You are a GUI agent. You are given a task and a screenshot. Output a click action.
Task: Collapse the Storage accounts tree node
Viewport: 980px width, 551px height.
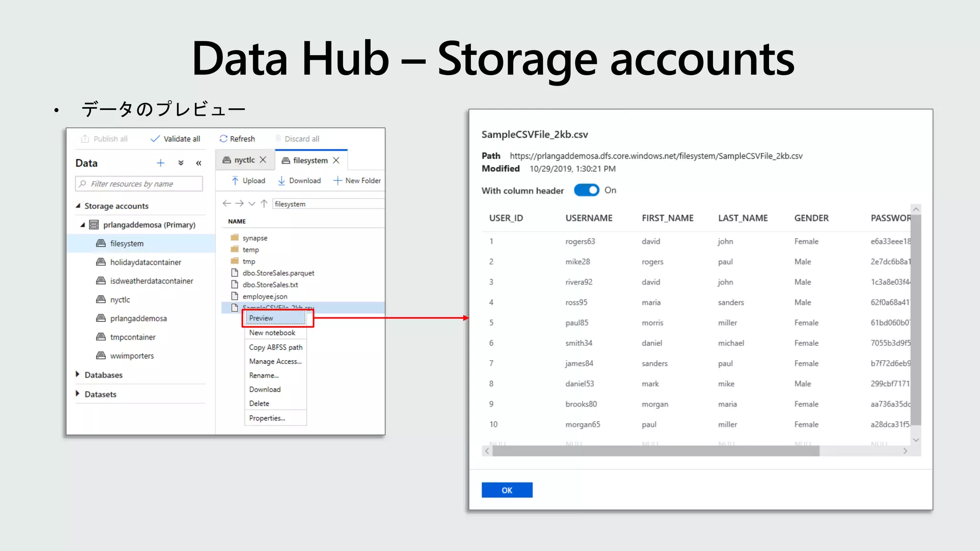coord(78,206)
